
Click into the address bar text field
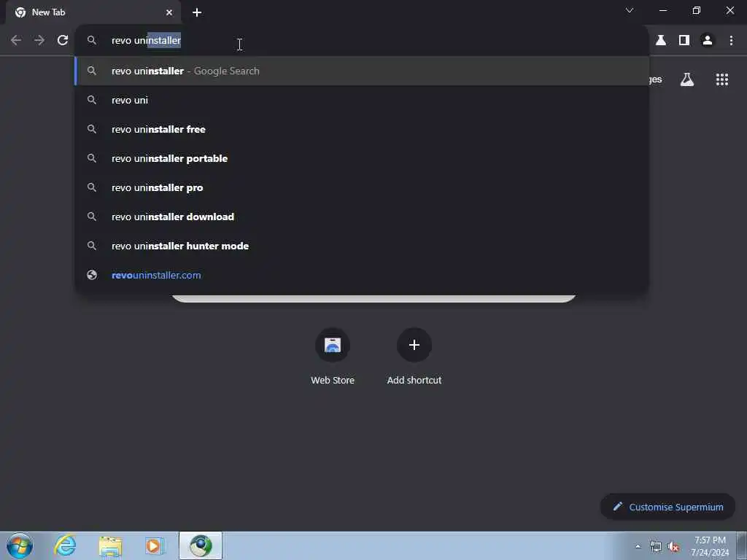pyautogui.click(x=362, y=41)
